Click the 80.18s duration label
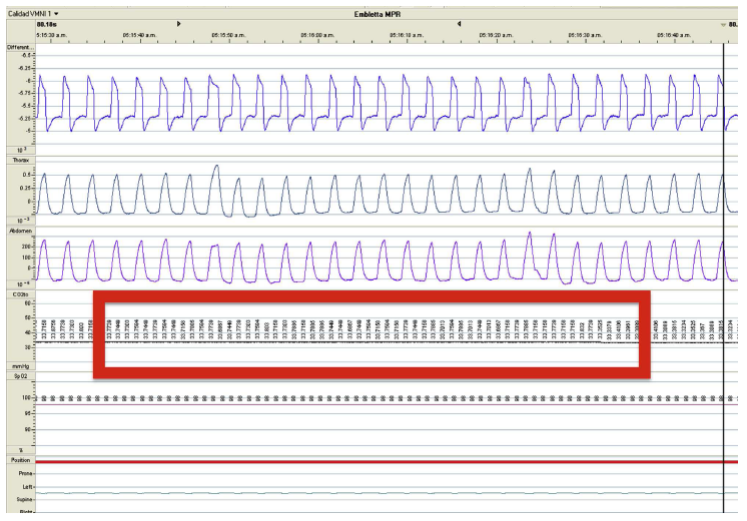The width and height of the screenshot is (747, 521). tap(48, 23)
